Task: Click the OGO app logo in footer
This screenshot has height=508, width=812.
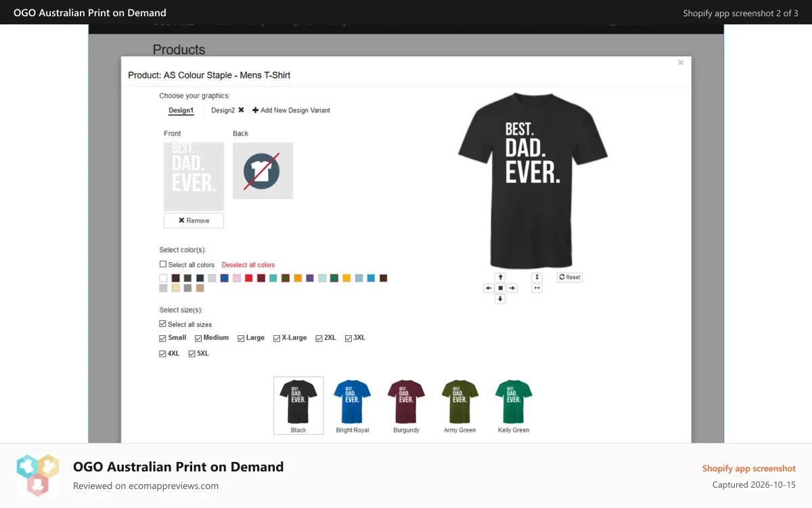Action: pos(38,475)
